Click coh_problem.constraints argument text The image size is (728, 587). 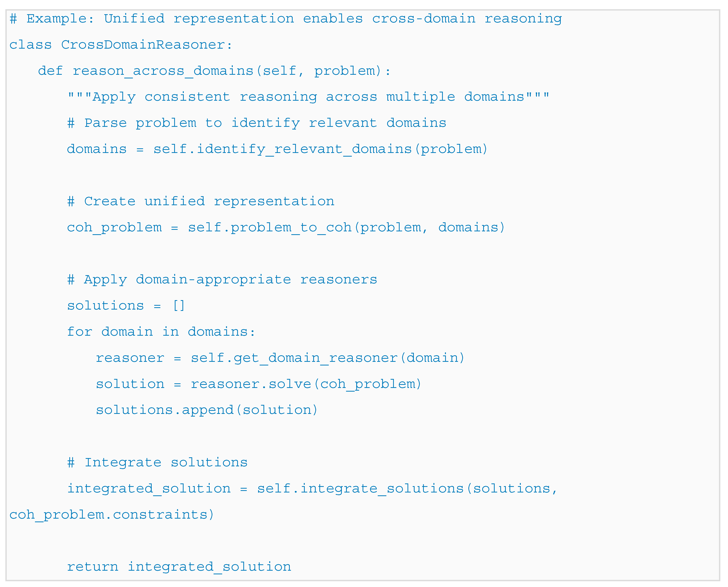coord(112,515)
